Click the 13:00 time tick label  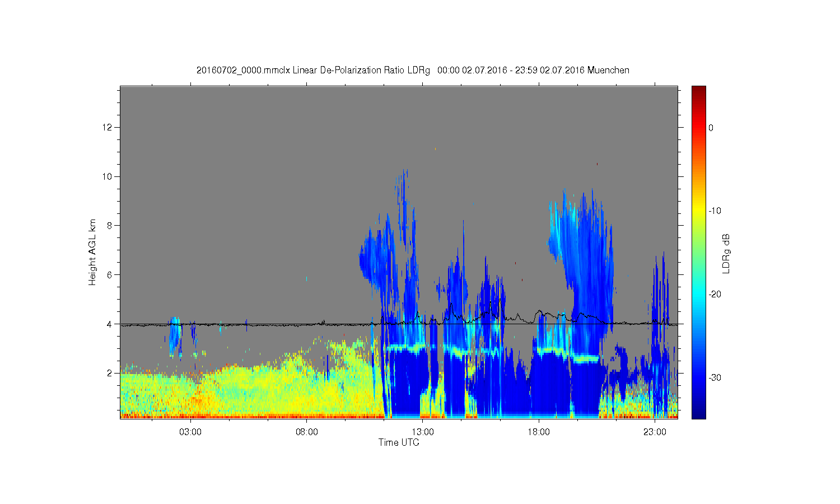pyautogui.click(x=423, y=432)
